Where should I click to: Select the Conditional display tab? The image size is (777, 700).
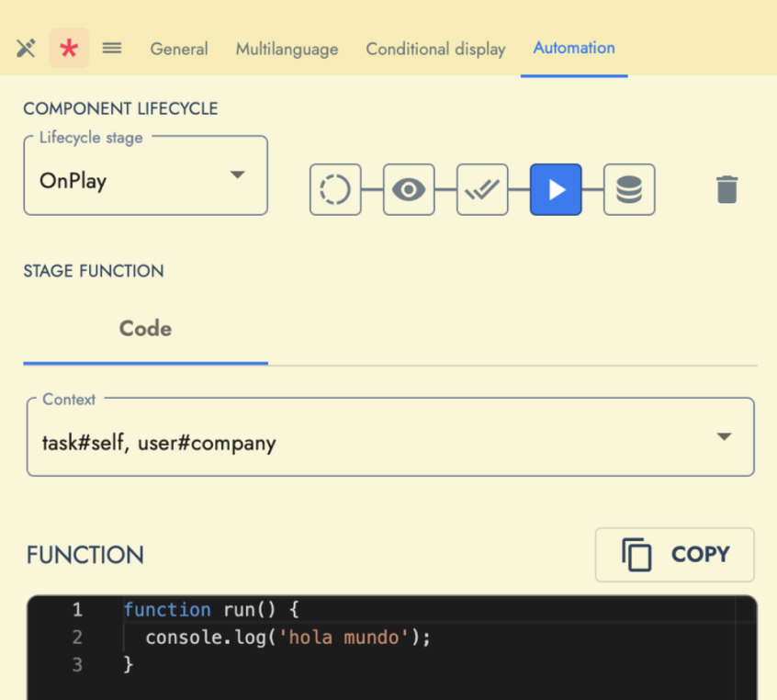434,49
